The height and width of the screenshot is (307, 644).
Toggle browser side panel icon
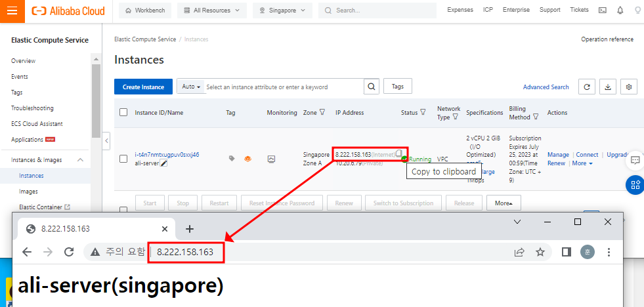tap(567, 252)
